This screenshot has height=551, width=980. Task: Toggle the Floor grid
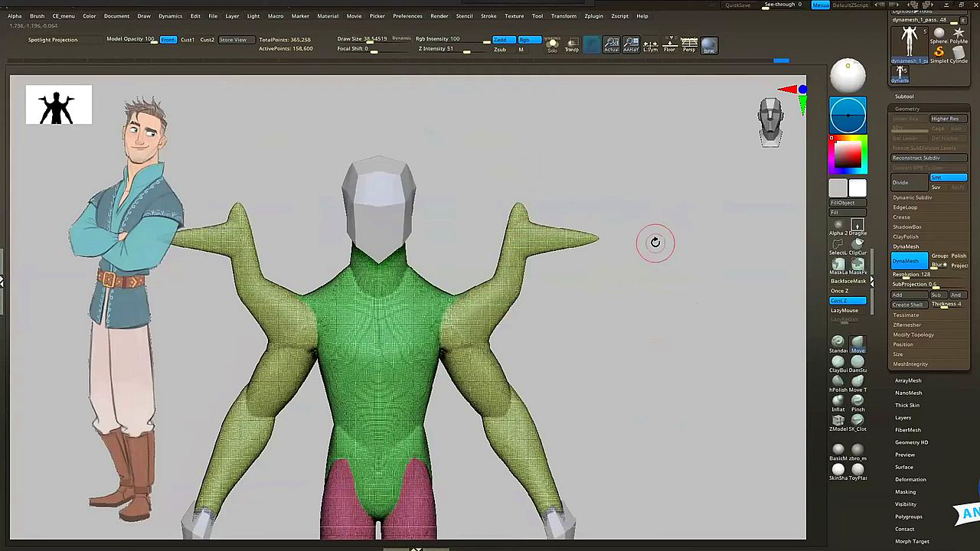(670, 45)
